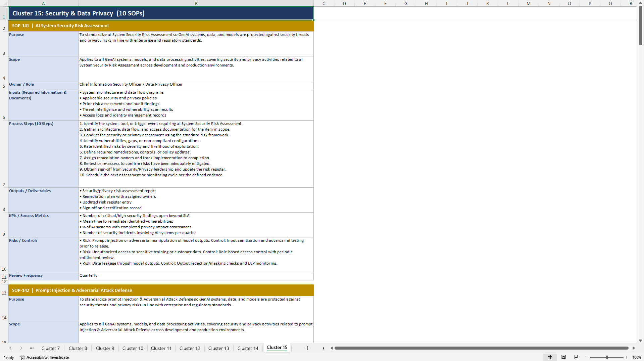Select SOP-141 Purpose label cell
The image size is (644, 361).
tap(43, 44)
